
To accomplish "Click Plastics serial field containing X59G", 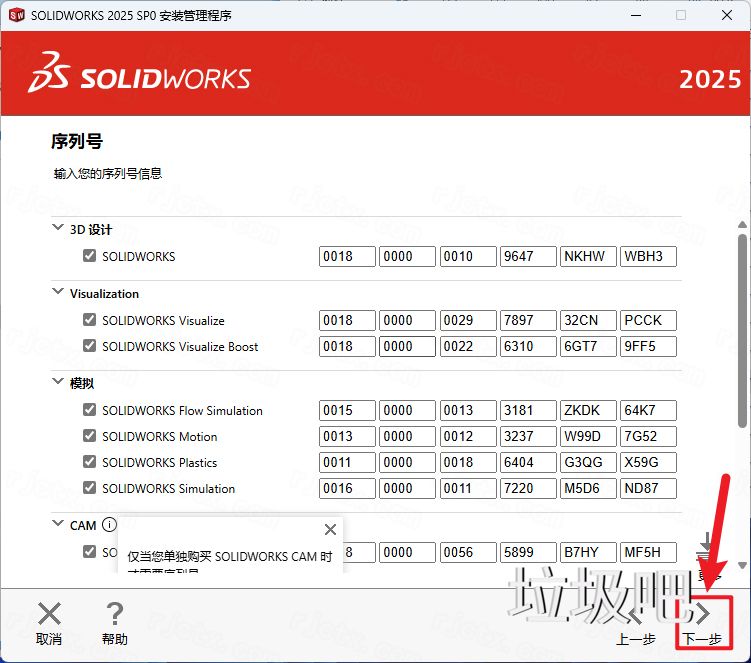I will [648, 462].
